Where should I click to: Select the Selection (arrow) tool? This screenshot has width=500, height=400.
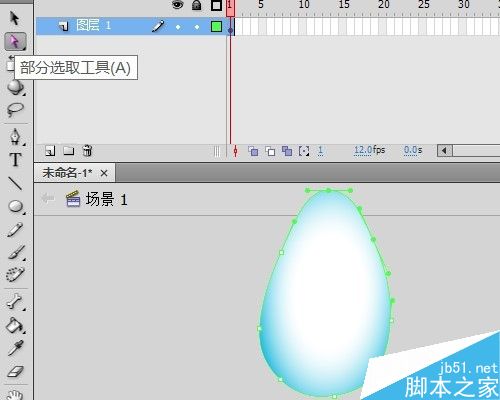click(14, 18)
